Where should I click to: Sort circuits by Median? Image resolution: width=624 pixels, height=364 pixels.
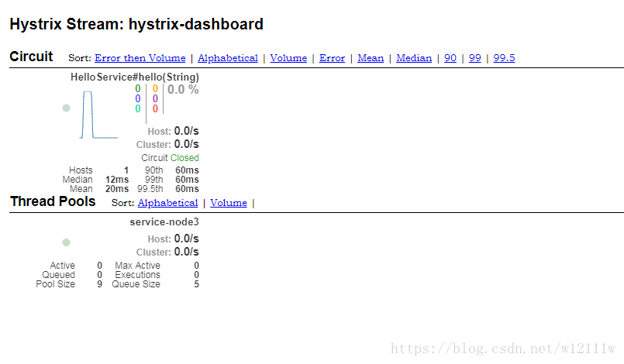coord(414,58)
